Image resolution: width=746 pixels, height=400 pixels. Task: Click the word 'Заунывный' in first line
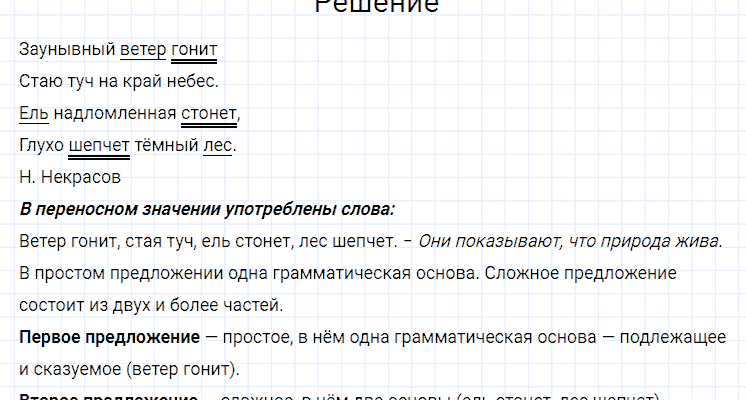coord(65,49)
